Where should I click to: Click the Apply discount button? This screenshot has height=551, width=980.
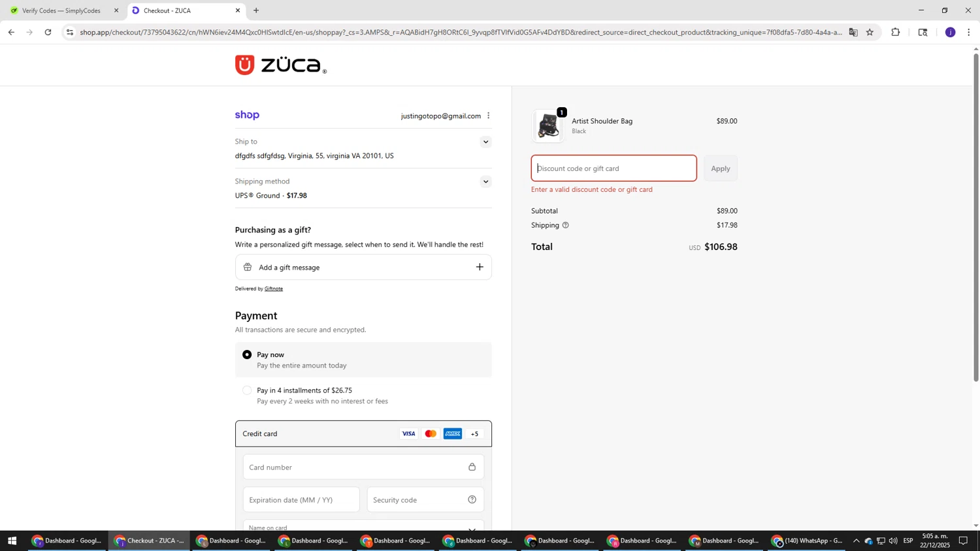pyautogui.click(x=721, y=168)
